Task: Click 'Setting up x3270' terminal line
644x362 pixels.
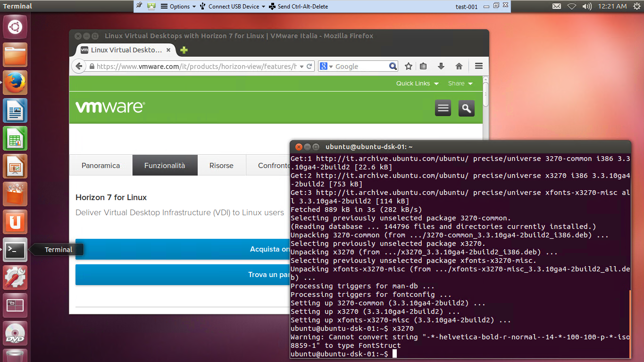Action: (x=375, y=311)
